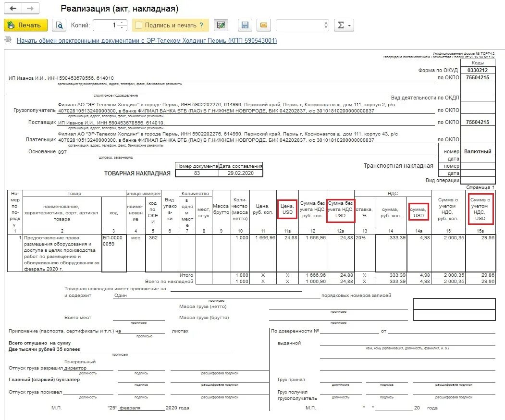Decrease copies count with down stepper arrow

[122, 28]
